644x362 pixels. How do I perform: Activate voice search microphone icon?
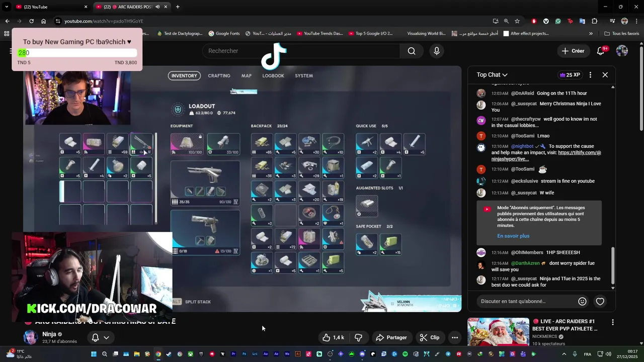437,51
